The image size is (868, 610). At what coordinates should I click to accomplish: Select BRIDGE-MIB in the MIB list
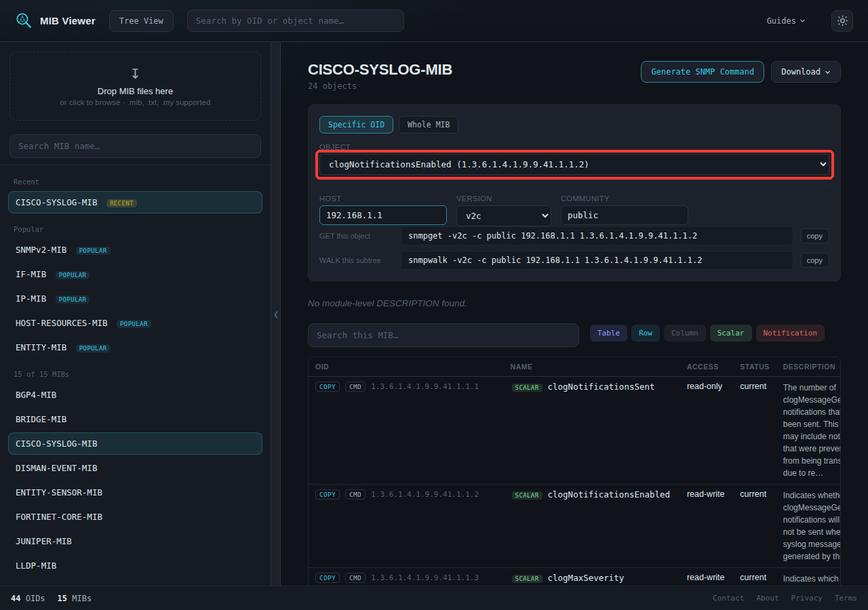click(x=135, y=420)
